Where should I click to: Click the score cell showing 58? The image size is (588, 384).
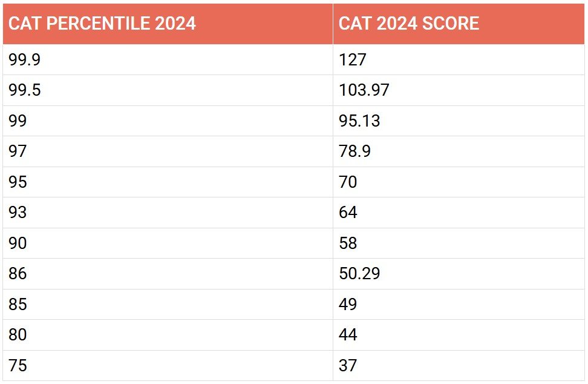[x=348, y=243]
